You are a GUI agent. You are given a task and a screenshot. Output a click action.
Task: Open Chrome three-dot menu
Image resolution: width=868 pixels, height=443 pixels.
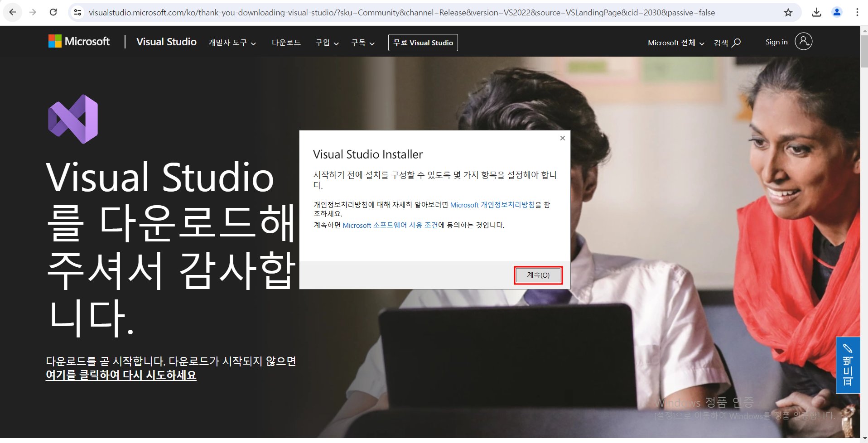857,12
